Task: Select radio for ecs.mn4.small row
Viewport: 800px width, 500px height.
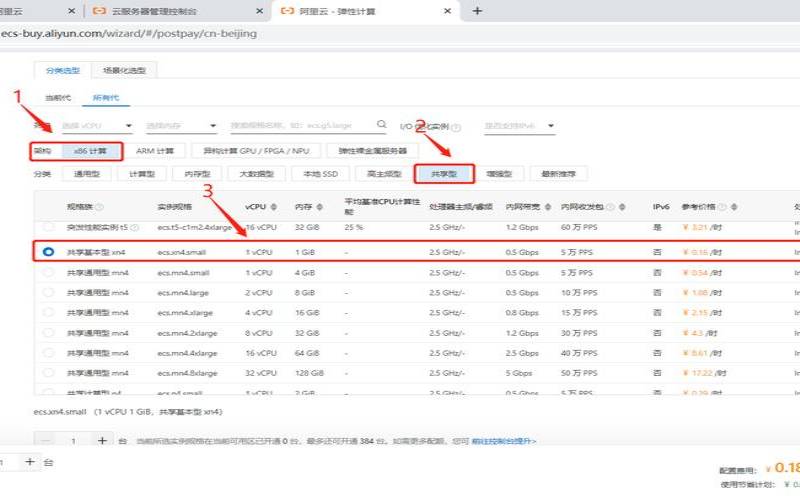Action: click(x=48, y=272)
